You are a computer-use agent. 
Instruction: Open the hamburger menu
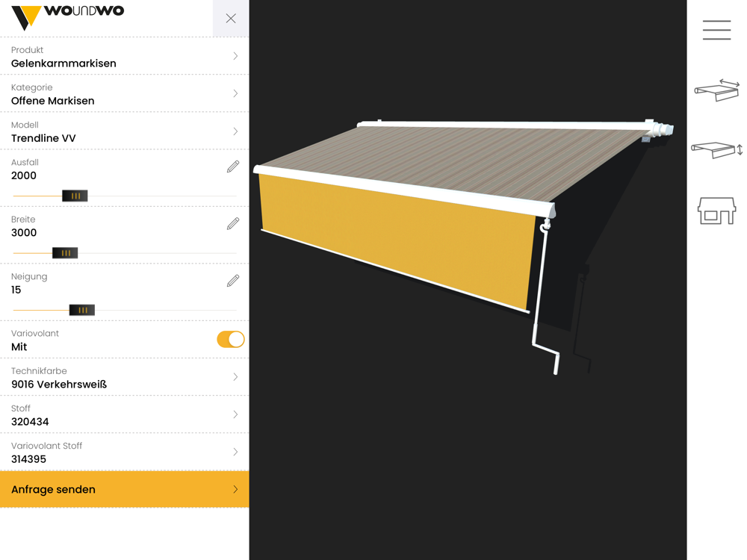pos(716,30)
